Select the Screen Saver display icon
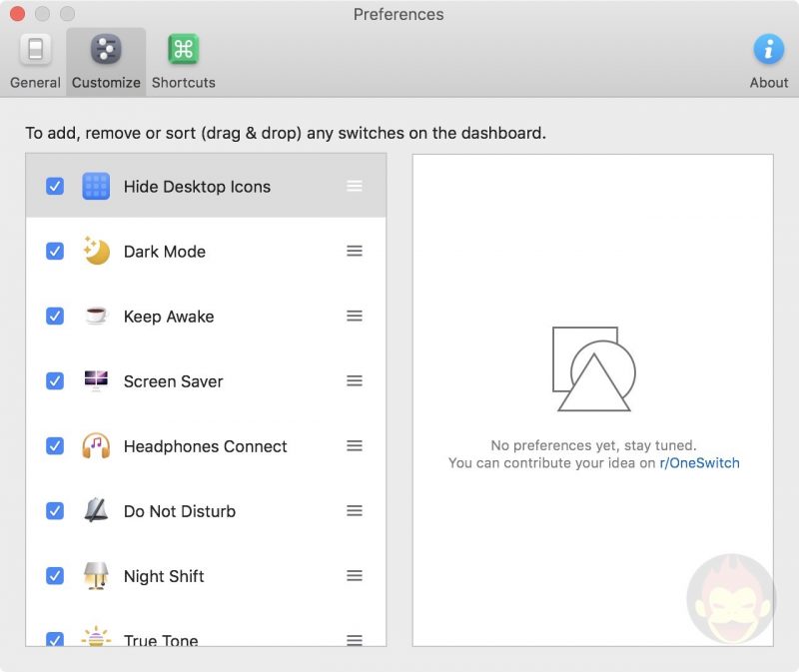799x672 pixels. pyautogui.click(x=95, y=380)
